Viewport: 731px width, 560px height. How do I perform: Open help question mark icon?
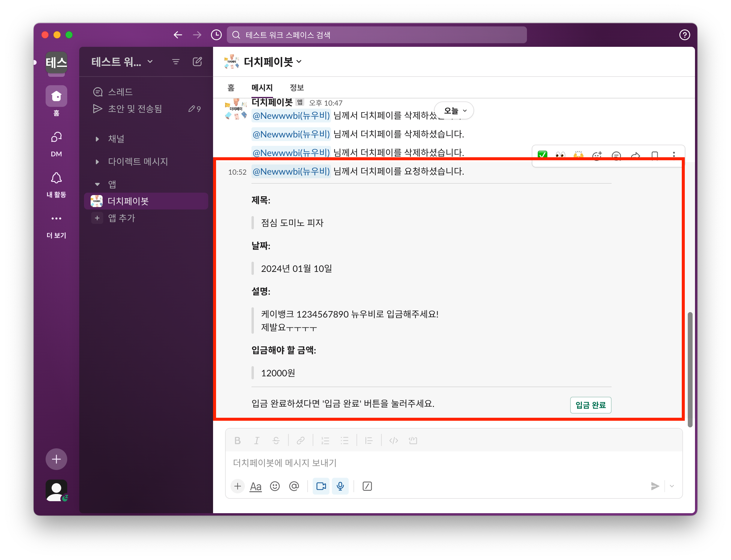pos(684,35)
